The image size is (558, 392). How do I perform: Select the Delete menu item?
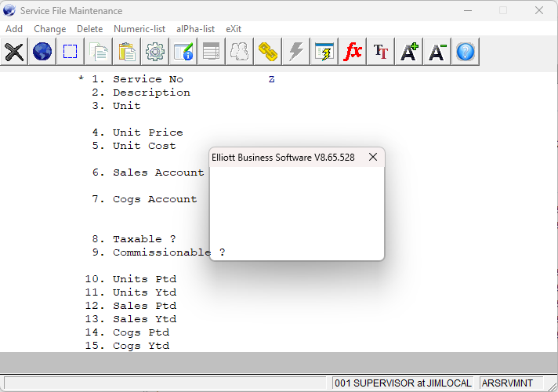point(89,29)
